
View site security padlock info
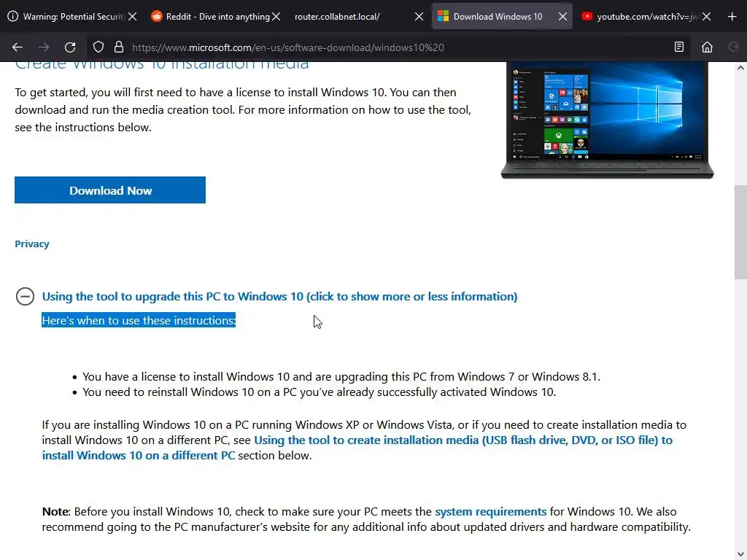119,47
